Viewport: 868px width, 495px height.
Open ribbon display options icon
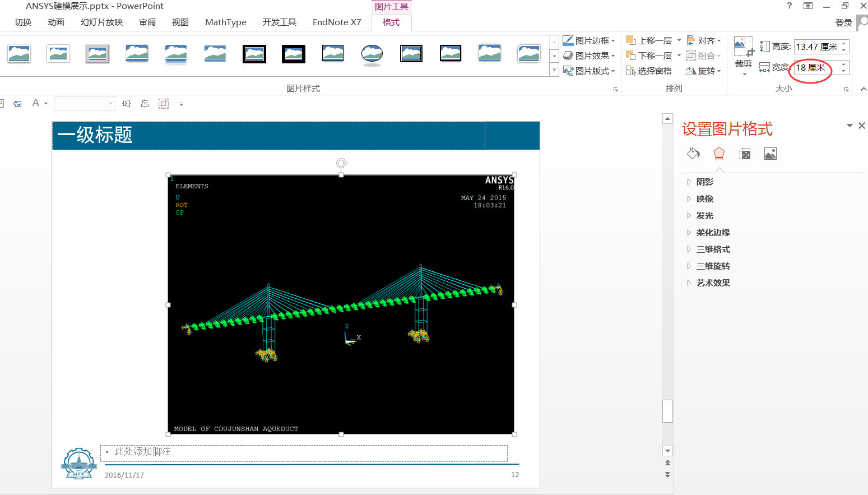[808, 6]
